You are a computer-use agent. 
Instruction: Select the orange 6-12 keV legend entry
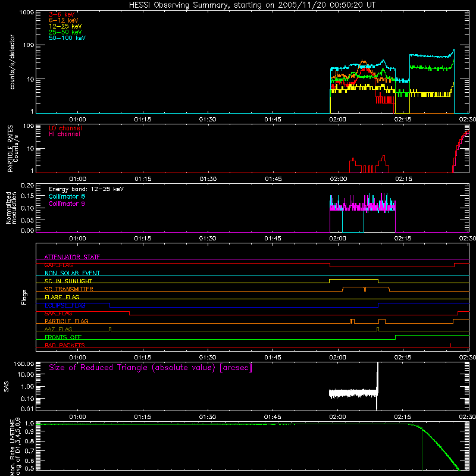63,20
